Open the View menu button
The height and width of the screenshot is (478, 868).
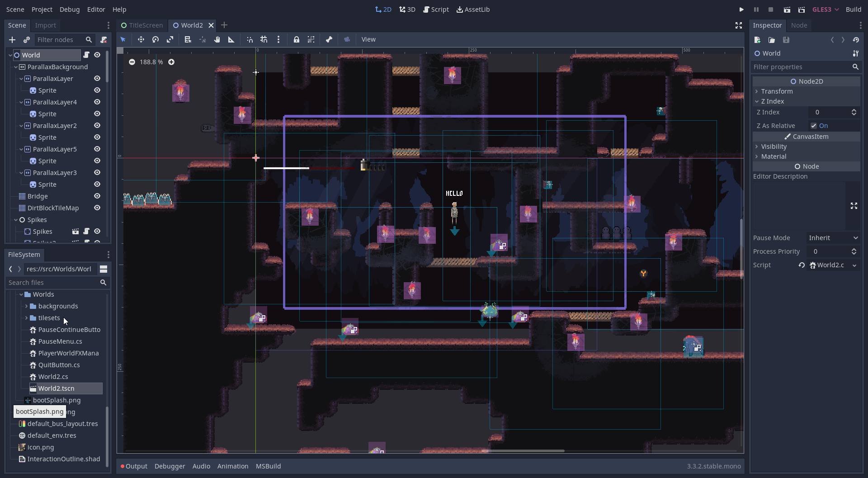[x=368, y=39]
